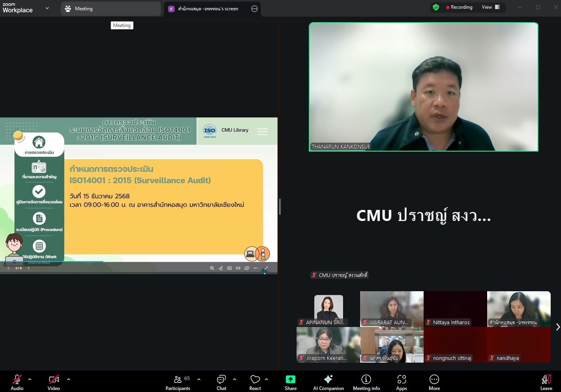This screenshot has height=392, width=561.
Task: Expand audio options arrow next to Audio
Action: point(30,379)
